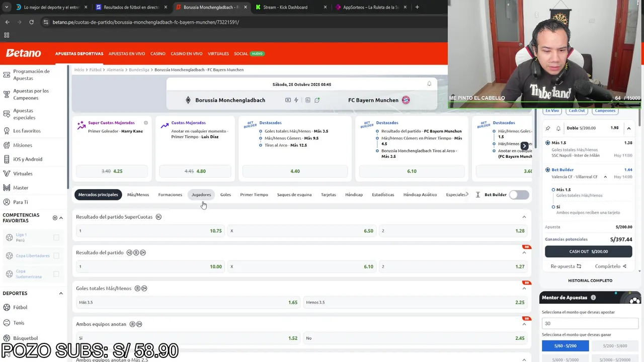Click Compártelo share link
The width and height of the screenshot is (644, 362).
point(611,266)
